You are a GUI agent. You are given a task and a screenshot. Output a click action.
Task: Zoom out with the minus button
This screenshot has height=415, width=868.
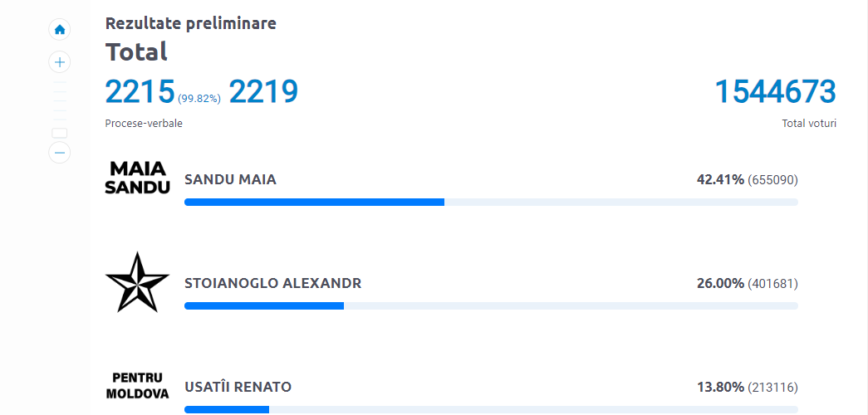point(60,153)
